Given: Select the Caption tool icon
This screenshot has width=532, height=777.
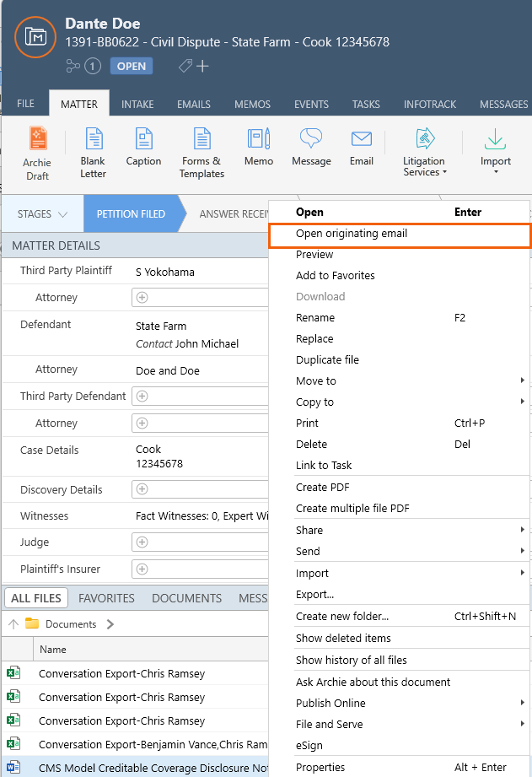Looking at the screenshot, I should (x=143, y=139).
